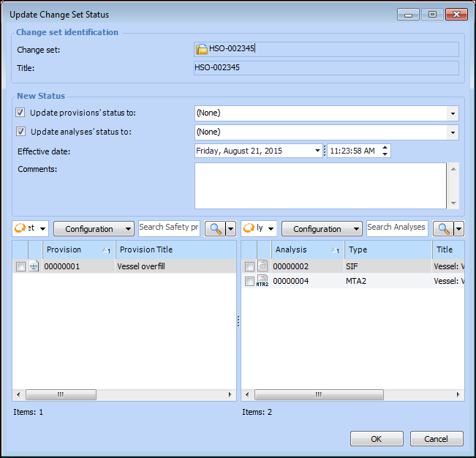
Task: Open the effective date picker dropdown
Action: coord(317,151)
